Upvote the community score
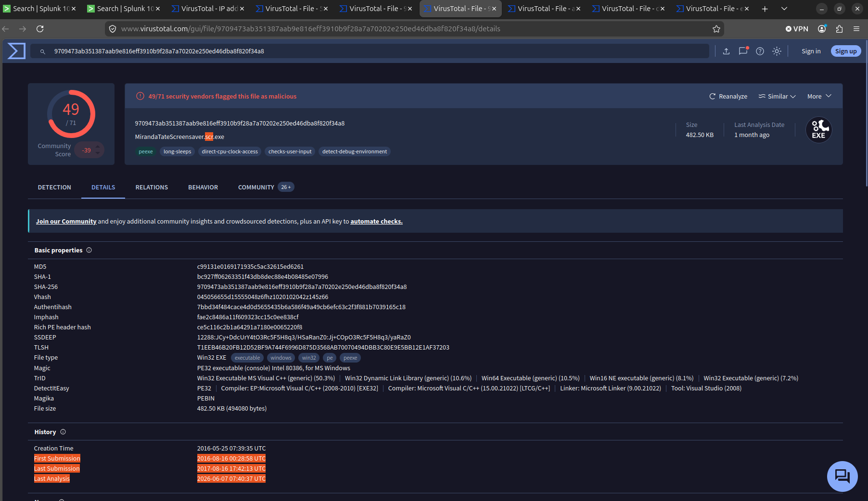This screenshot has height=501, width=868. coord(98,146)
